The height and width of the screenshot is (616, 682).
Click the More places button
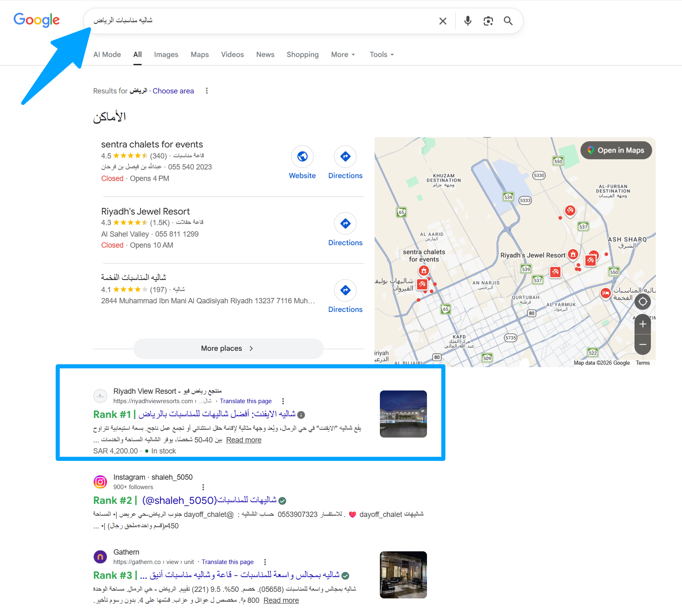(228, 348)
